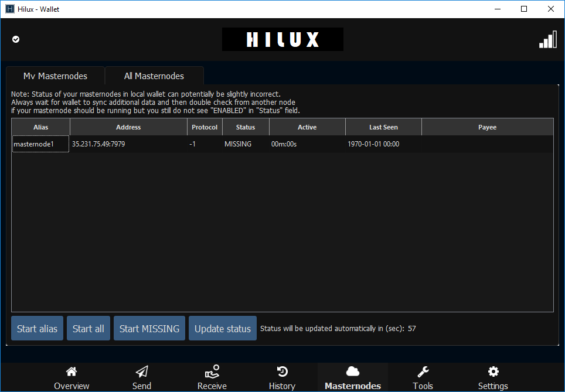
Task: Click the Hilux app icon in title bar
Action: pos(10,9)
